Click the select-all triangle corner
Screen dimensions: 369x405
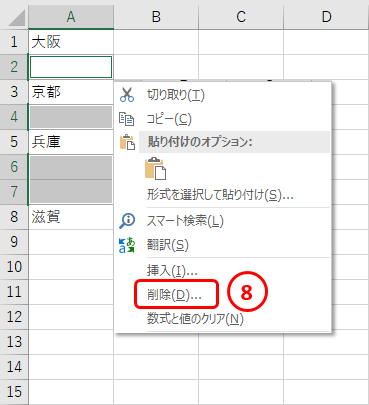click(17, 18)
